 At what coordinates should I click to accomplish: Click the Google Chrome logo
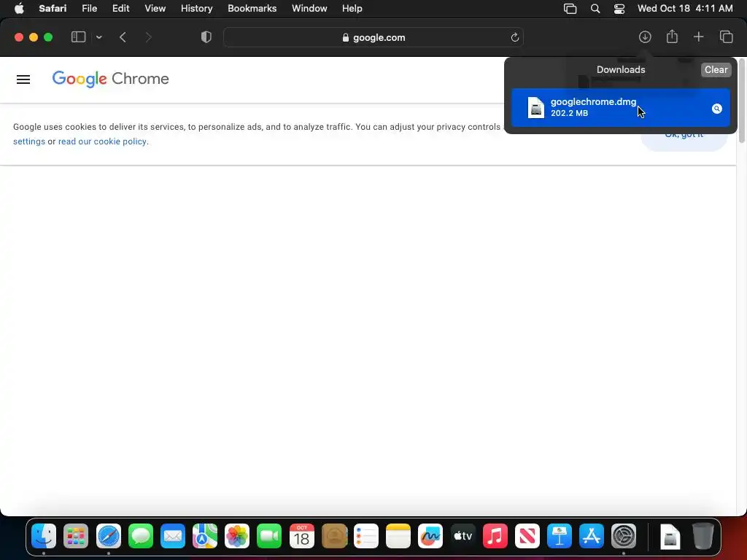tap(111, 79)
